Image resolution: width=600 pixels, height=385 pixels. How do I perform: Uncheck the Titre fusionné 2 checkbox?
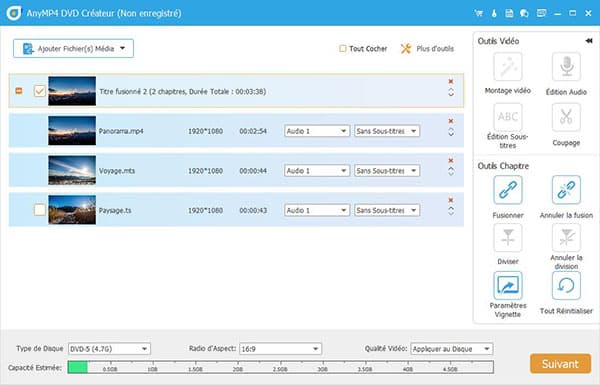point(40,91)
